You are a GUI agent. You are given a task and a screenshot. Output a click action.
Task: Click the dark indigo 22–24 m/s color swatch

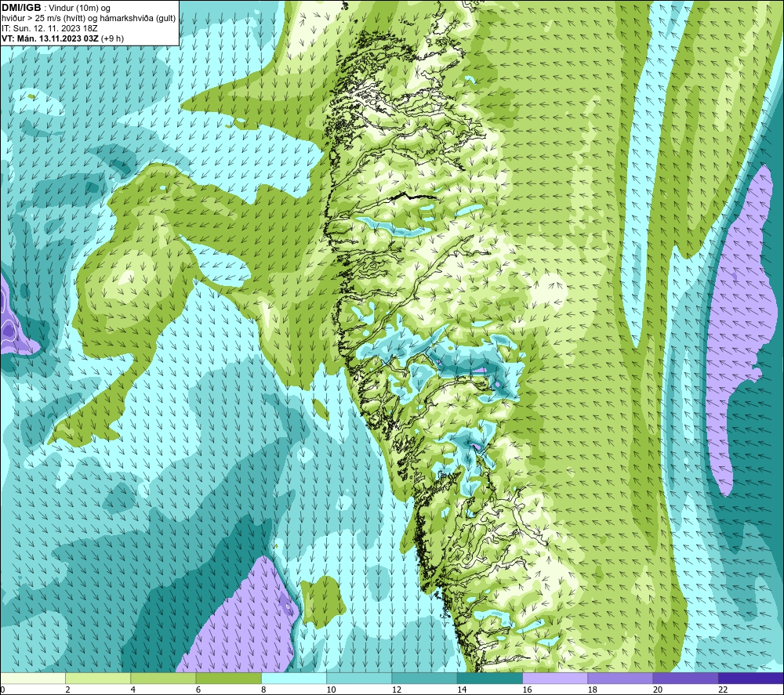[751, 679]
